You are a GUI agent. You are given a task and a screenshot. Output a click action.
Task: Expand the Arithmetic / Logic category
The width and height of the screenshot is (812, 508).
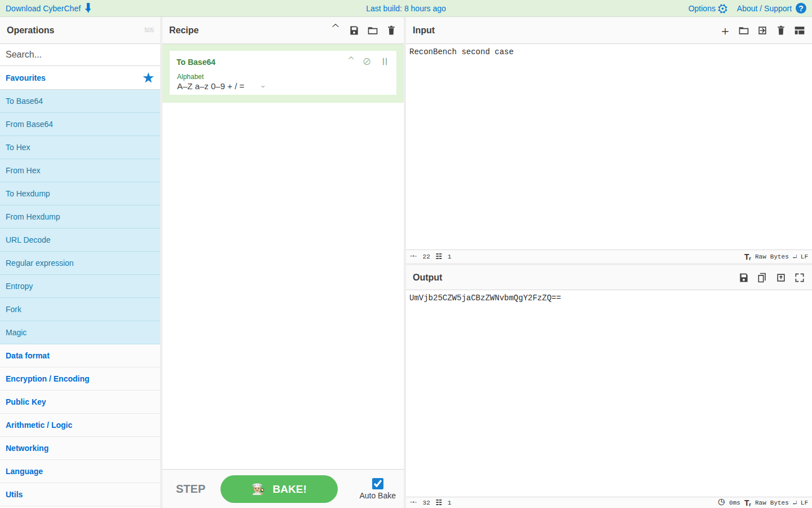coord(80,425)
